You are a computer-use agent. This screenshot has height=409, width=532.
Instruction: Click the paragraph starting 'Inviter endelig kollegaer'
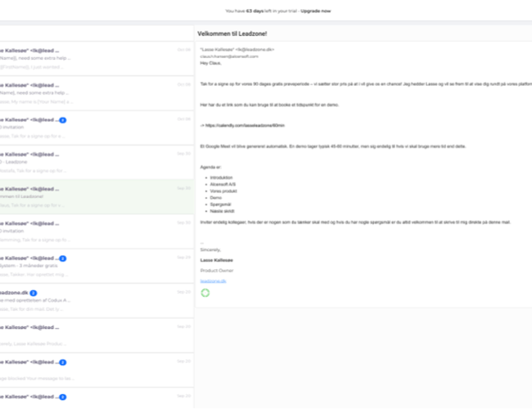coord(355,222)
